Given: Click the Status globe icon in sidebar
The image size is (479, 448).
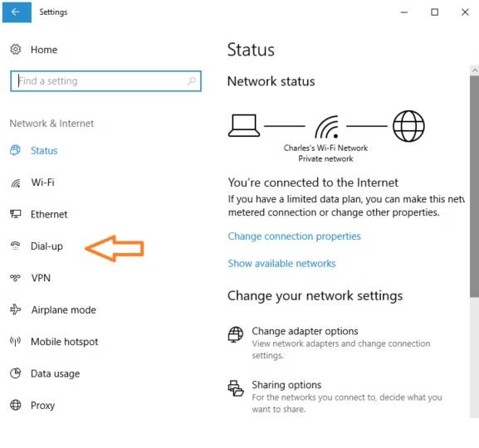Looking at the screenshot, I should coord(15,150).
